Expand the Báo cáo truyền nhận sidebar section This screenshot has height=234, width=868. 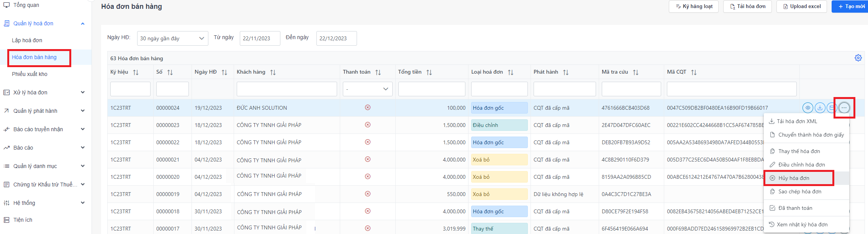click(x=83, y=129)
